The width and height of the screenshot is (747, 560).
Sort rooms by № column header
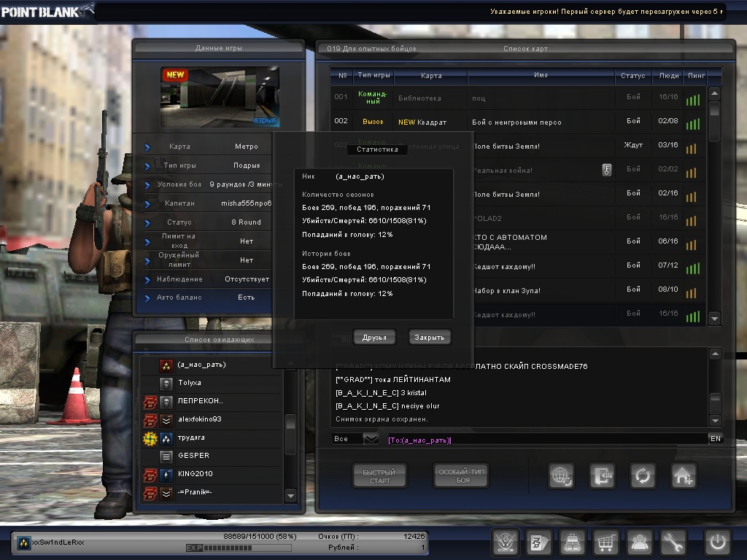click(343, 75)
